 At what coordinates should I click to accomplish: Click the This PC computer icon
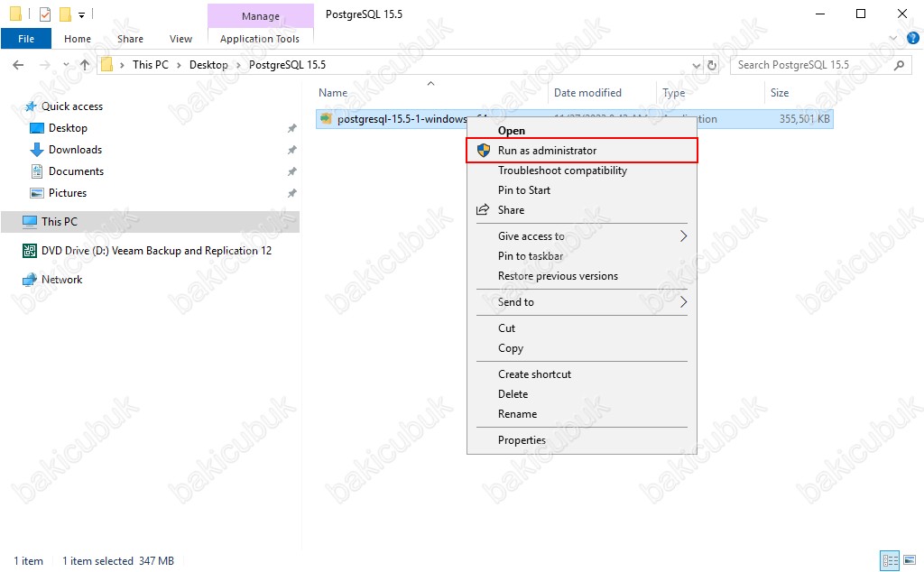(30, 222)
